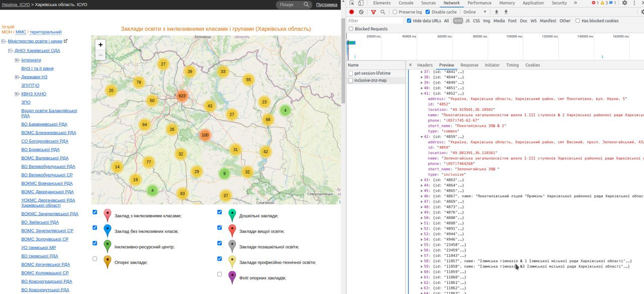The height and width of the screenshot is (294, 644).
Task: Uncheck the Disable cache checkbox
Action: click(428, 12)
